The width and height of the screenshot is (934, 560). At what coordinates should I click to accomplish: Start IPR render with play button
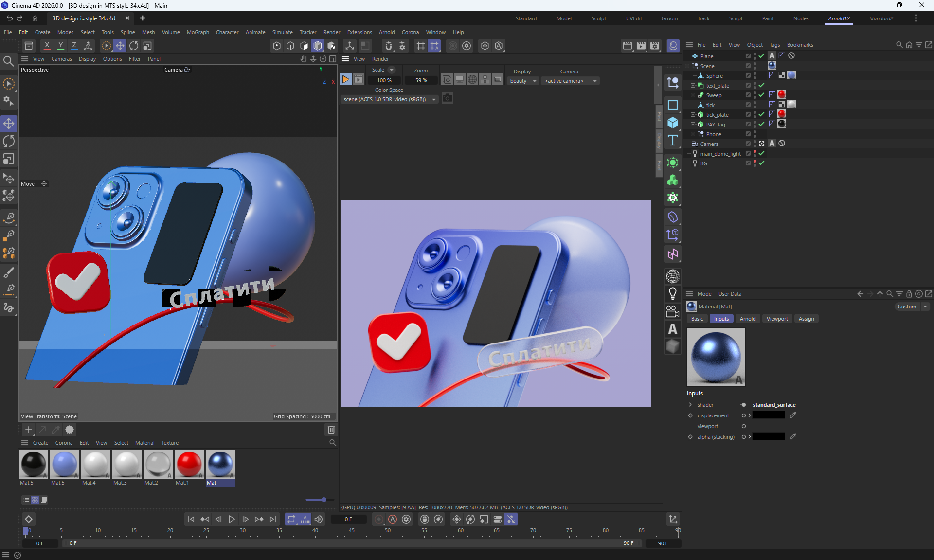pyautogui.click(x=346, y=80)
